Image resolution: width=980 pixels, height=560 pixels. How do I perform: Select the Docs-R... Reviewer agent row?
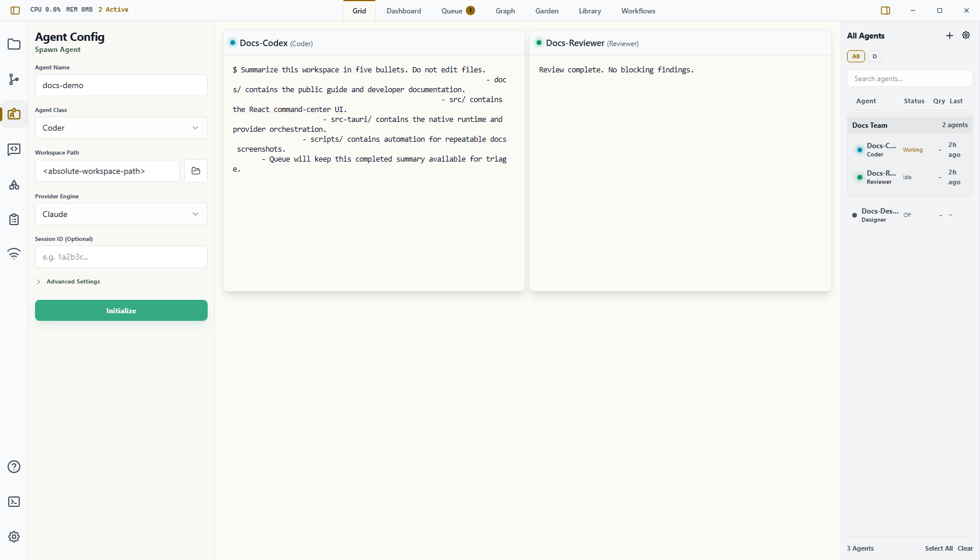click(x=909, y=177)
